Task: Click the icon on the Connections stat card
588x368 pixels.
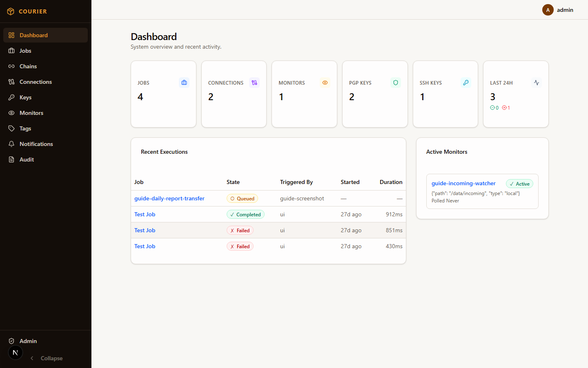Action: point(254,83)
